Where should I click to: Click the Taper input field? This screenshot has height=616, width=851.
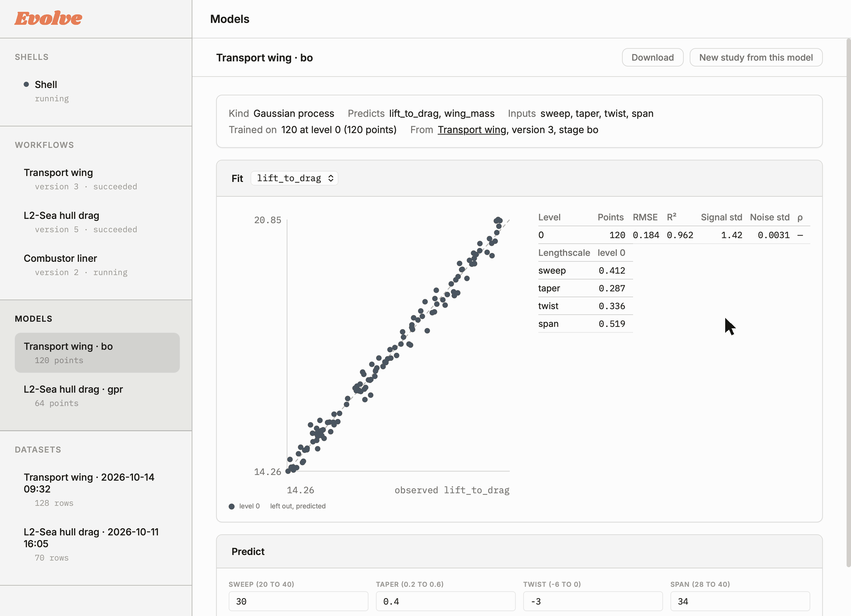[x=445, y=601]
